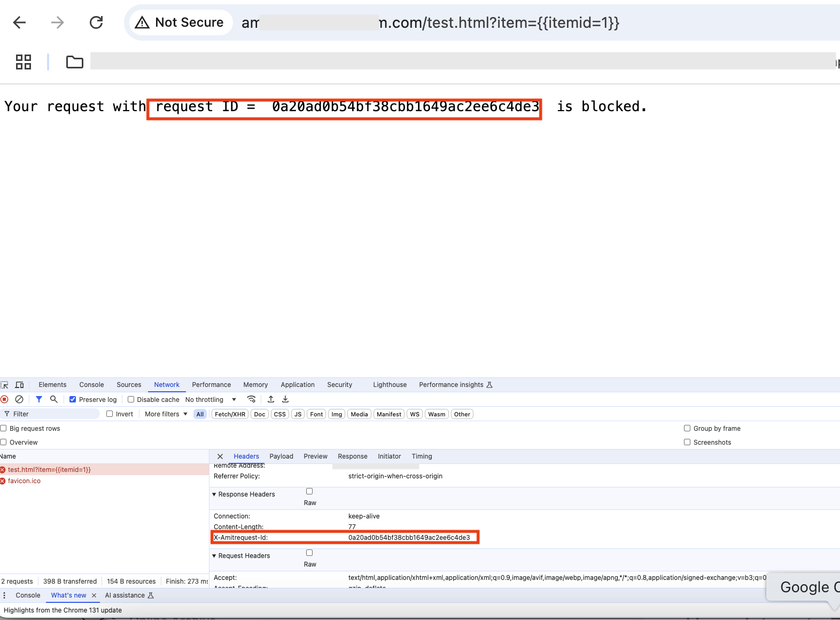Stop recording network log
Screen dimensions: 840x620
(x=5, y=399)
